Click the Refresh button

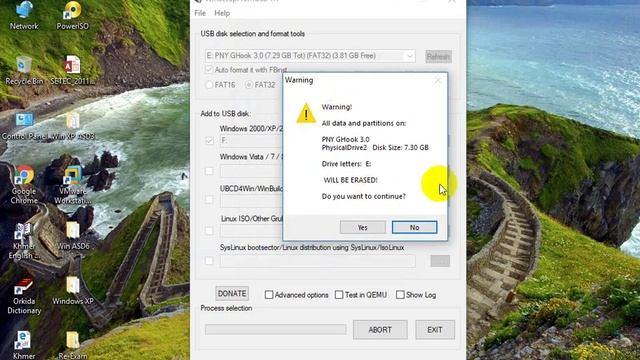(438, 56)
